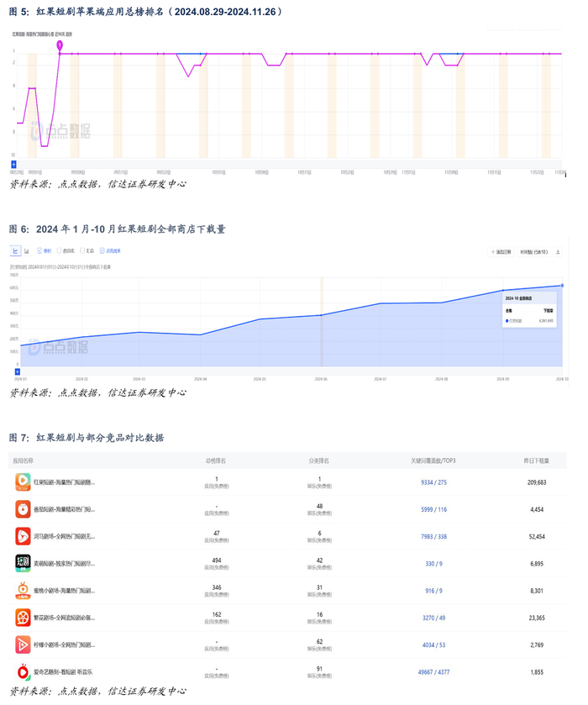Click download count 209,683
This screenshot has height=705, width=588.
pyautogui.click(x=537, y=482)
